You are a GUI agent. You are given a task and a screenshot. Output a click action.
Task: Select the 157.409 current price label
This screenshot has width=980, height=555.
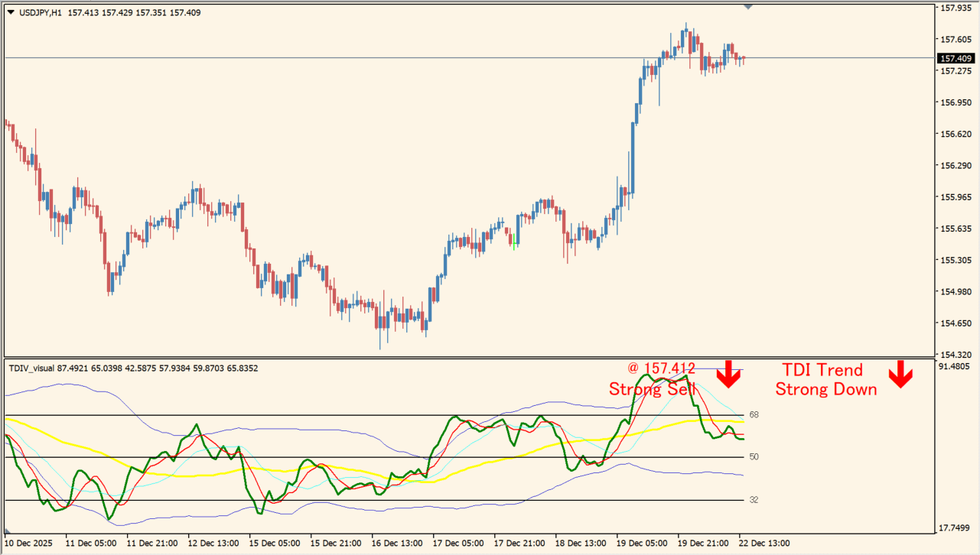pyautogui.click(x=956, y=58)
